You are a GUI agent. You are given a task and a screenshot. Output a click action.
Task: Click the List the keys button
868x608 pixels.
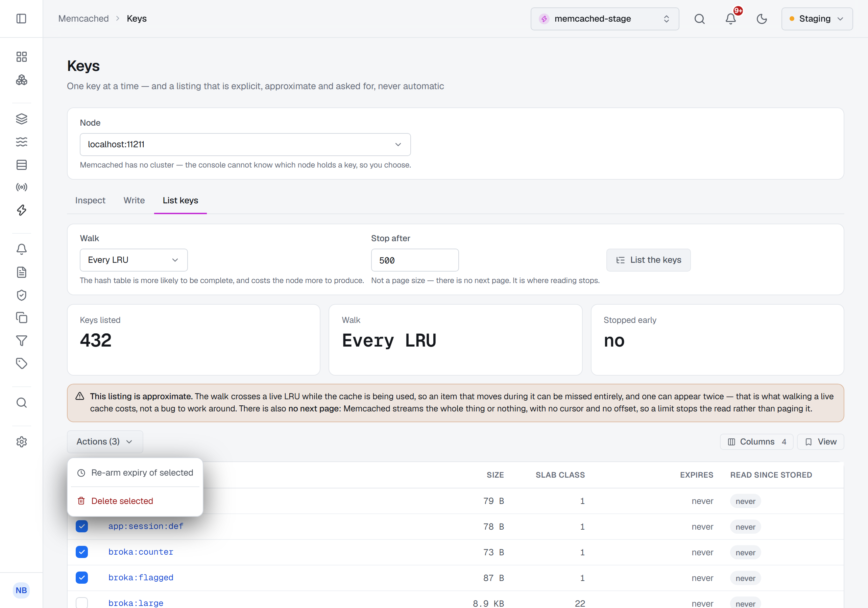(648, 260)
